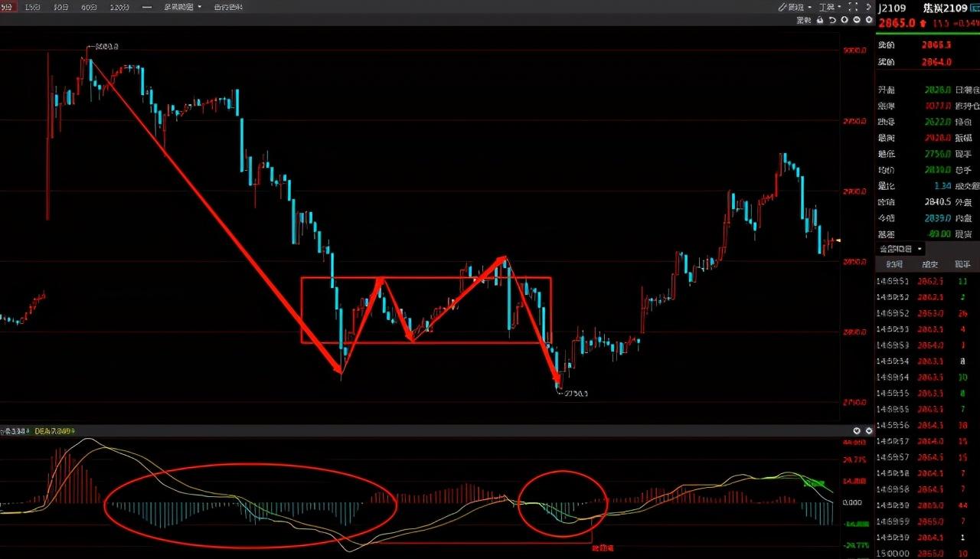Click the J2109 contract code
980x559 pixels.
[x=892, y=8]
